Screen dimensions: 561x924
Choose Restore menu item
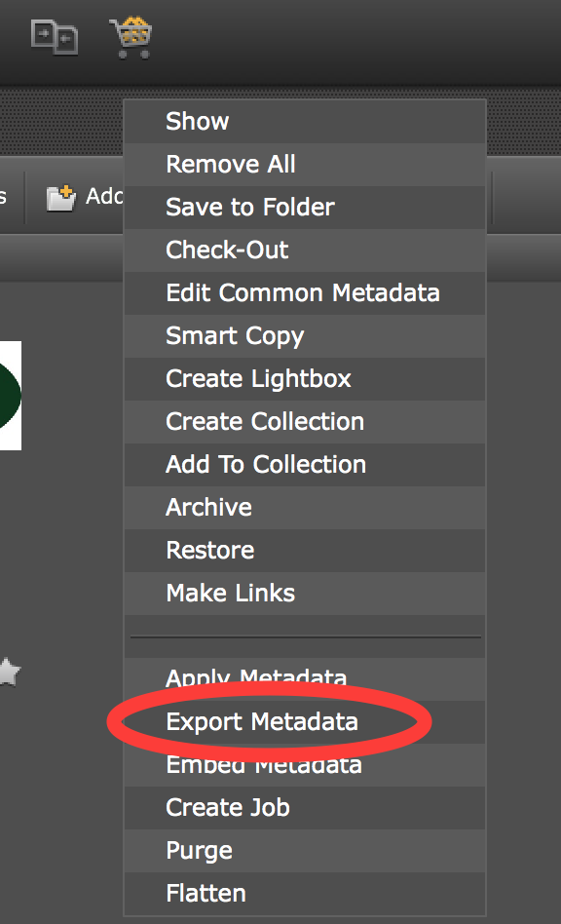click(x=304, y=551)
